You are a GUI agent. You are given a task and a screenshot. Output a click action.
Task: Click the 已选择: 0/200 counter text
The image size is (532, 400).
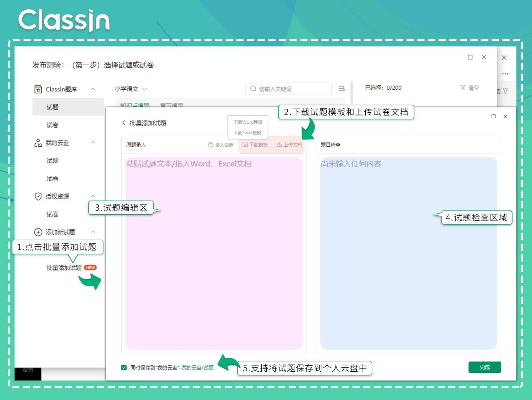pyautogui.click(x=383, y=88)
